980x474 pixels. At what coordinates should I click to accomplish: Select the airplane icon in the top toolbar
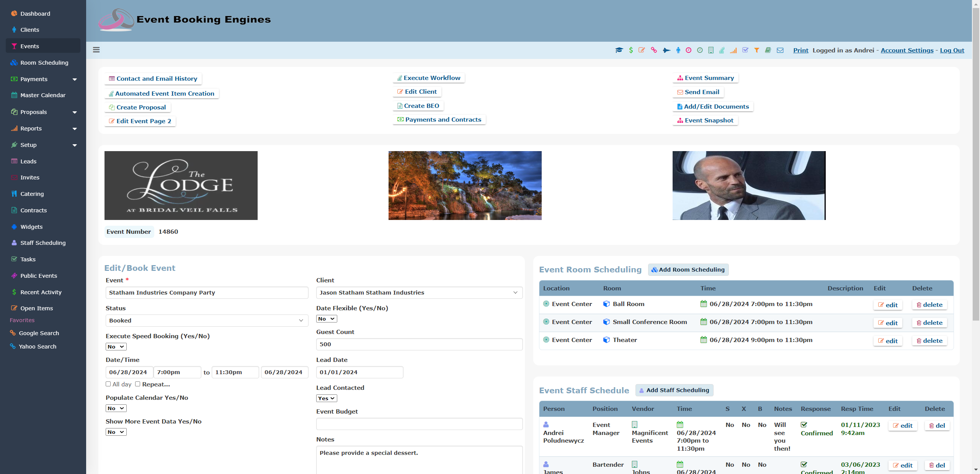(666, 50)
